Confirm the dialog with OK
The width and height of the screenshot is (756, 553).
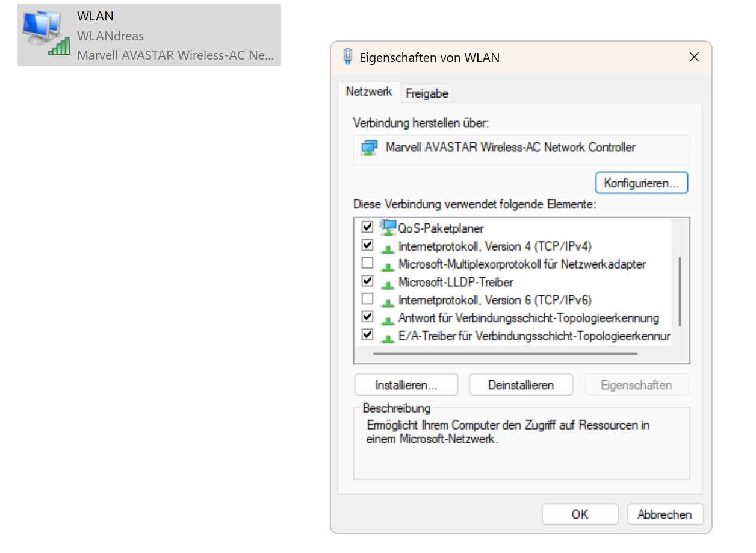(x=580, y=514)
